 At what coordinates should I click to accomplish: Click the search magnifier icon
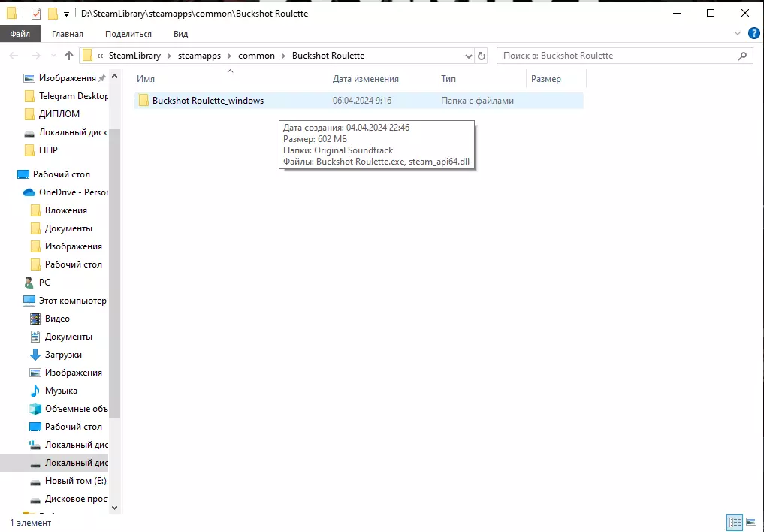click(x=742, y=56)
